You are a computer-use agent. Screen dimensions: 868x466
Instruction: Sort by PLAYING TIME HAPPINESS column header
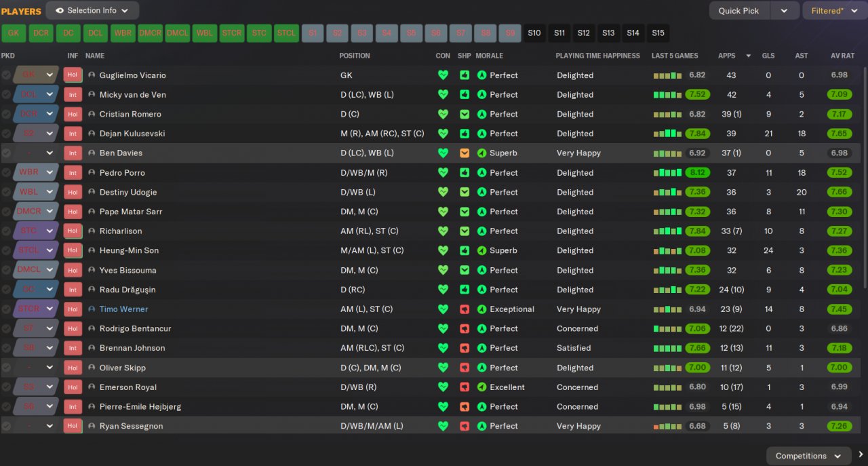coord(597,56)
